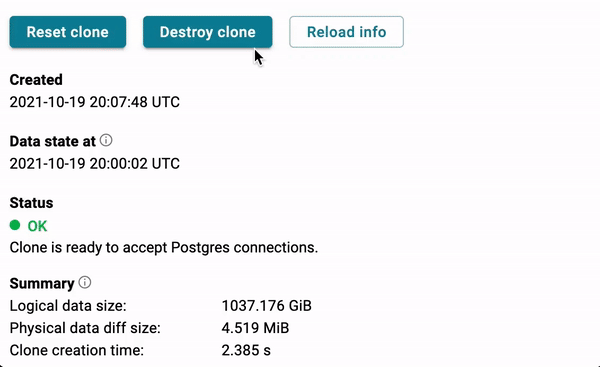Image resolution: width=600 pixels, height=367 pixels.
Task: Reload the clone info
Action: tap(346, 32)
